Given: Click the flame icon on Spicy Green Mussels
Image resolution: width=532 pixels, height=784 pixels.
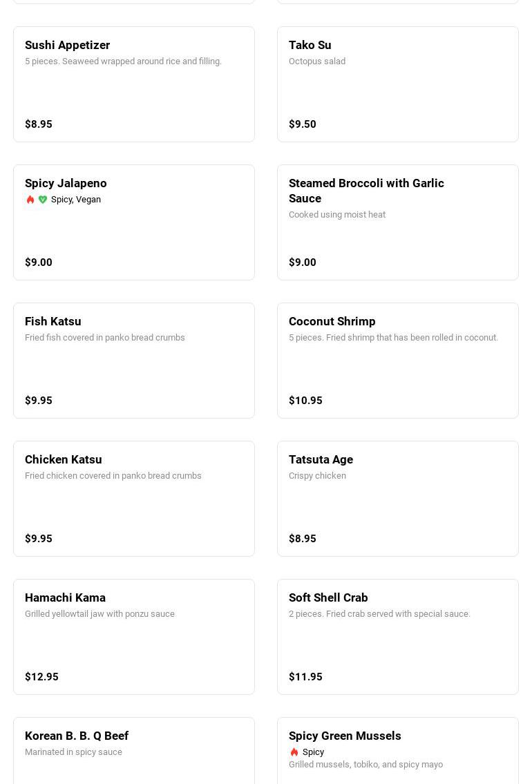Looking at the screenshot, I should (x=294, y=752).
